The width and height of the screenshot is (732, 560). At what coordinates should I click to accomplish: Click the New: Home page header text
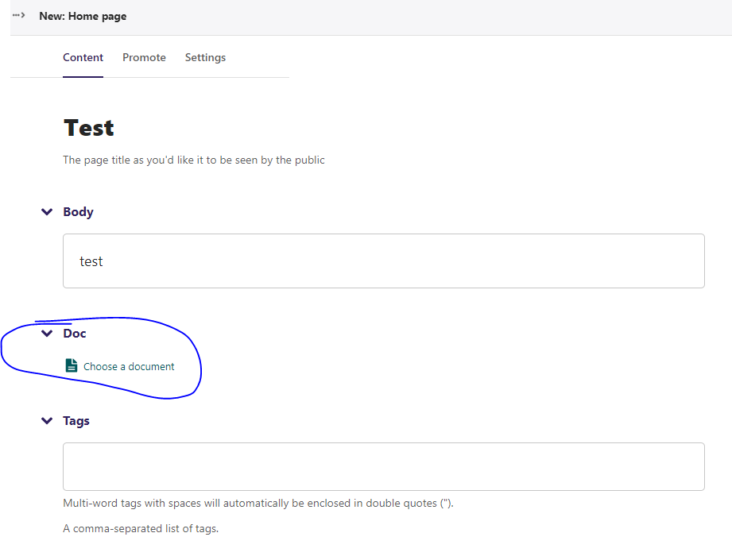coord(83,17)
